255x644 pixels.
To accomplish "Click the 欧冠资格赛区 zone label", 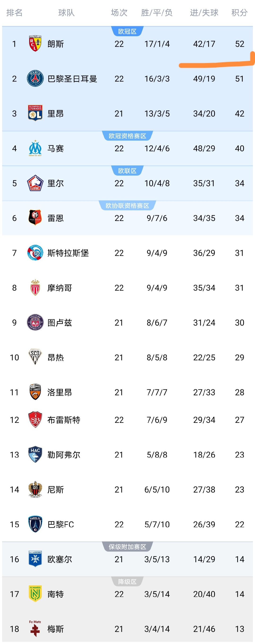I will click(x=127, y=136).
